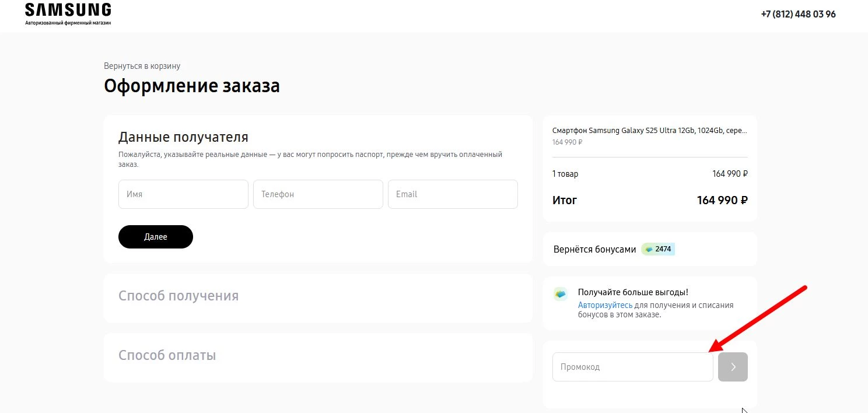The image size is (868, 413).
Task: Click the 'Промокод' input box
Action: point(632,367)
